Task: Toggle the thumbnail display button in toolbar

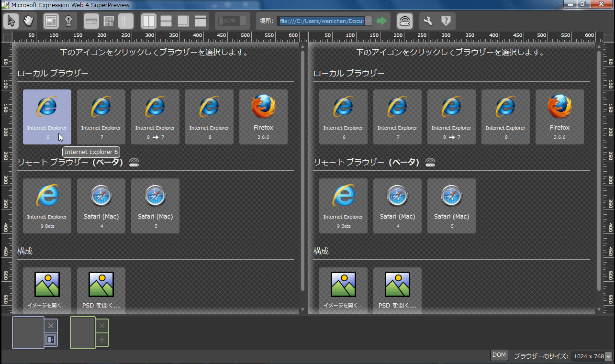Action: coord(51,21)
